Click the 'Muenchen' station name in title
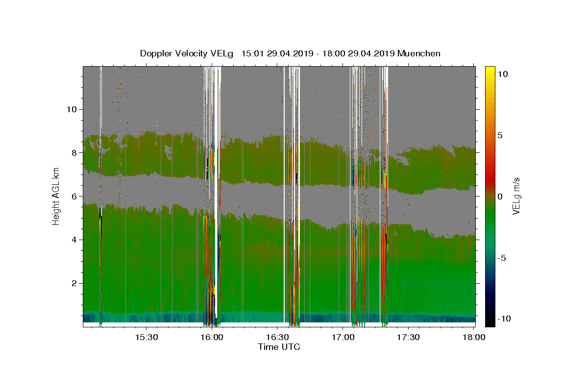The width and height of the screenshot is (588, 392). click(x=419, y=53)
